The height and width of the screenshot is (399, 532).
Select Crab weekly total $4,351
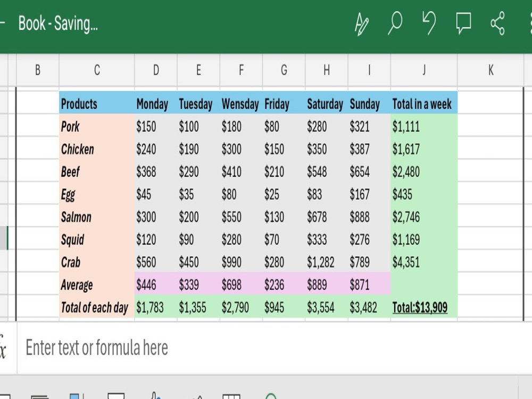[x=424, y=262]
